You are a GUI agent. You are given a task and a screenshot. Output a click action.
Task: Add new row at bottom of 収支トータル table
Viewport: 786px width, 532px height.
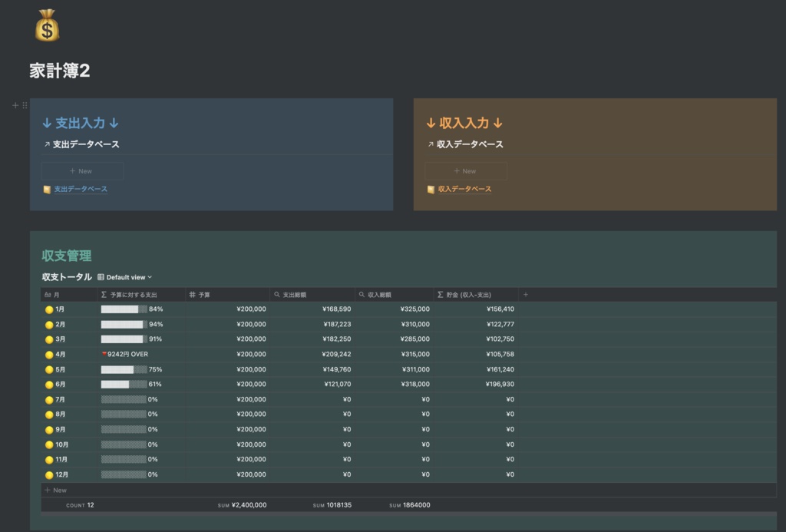pyautogui.click(x=55, y=490)
